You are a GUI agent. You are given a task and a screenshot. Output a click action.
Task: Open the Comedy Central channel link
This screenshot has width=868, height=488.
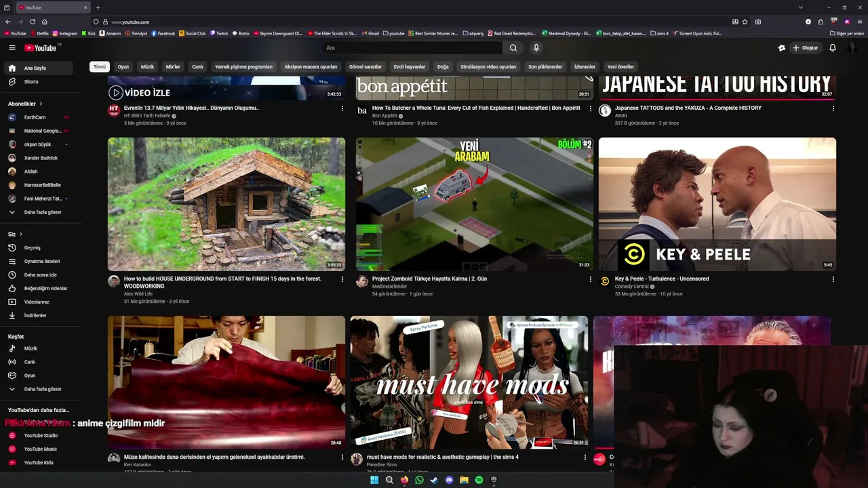[631, 287]
